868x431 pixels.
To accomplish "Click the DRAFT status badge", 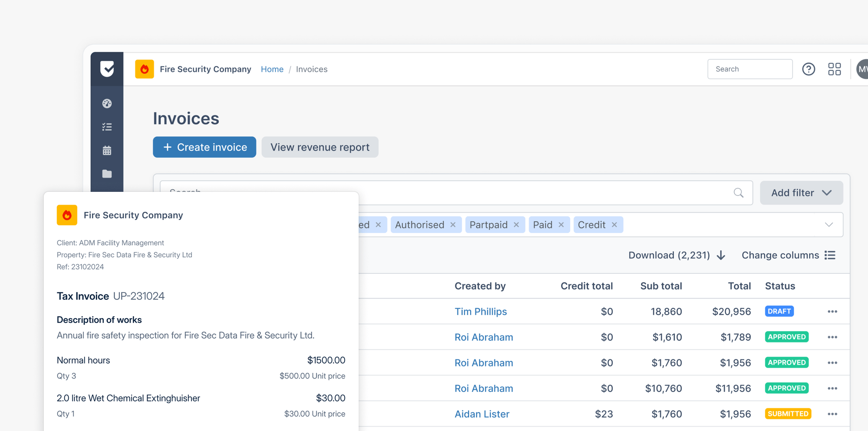I will [x=779, y=311].
